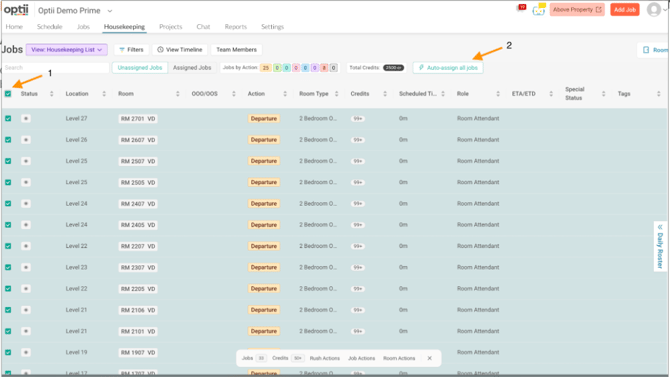
Task: Open Job Actions in the selection bar
Action: pos(361,358)
